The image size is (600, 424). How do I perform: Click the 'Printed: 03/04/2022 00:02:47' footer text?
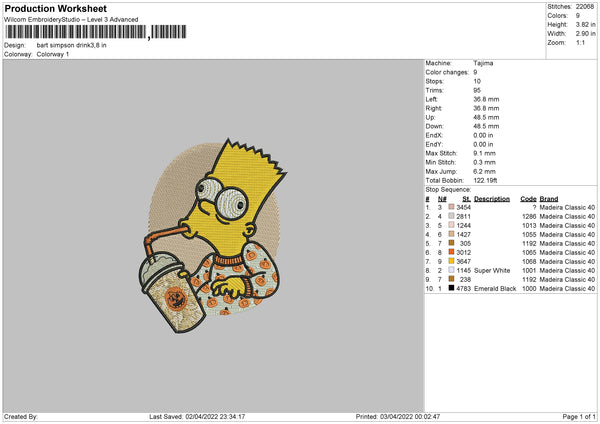[398, 416]
